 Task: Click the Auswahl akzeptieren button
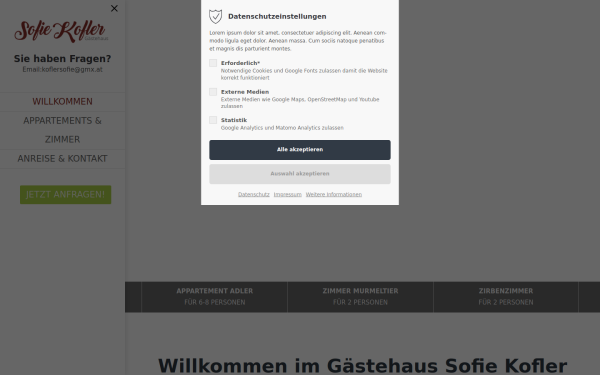(300, 174)
